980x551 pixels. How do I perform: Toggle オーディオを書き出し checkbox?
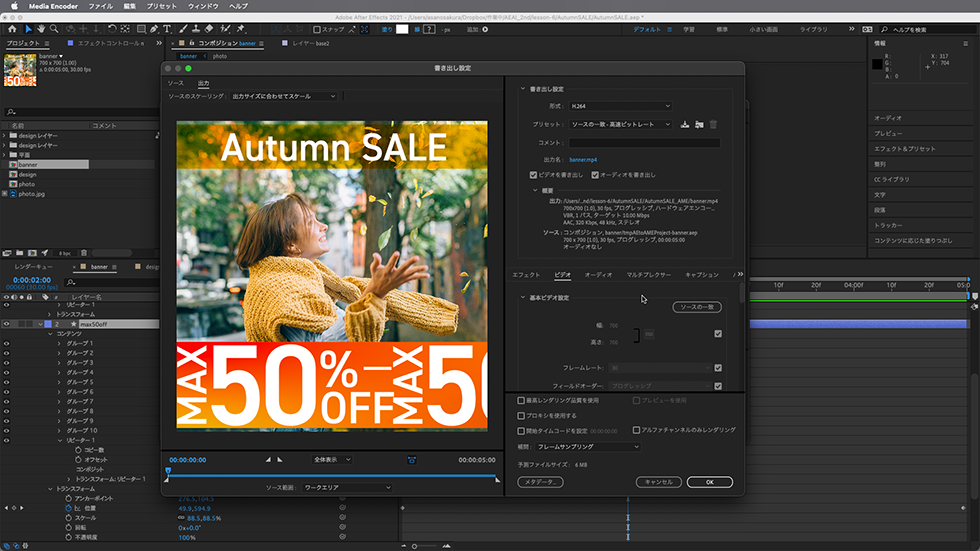(x=595, y=174)
